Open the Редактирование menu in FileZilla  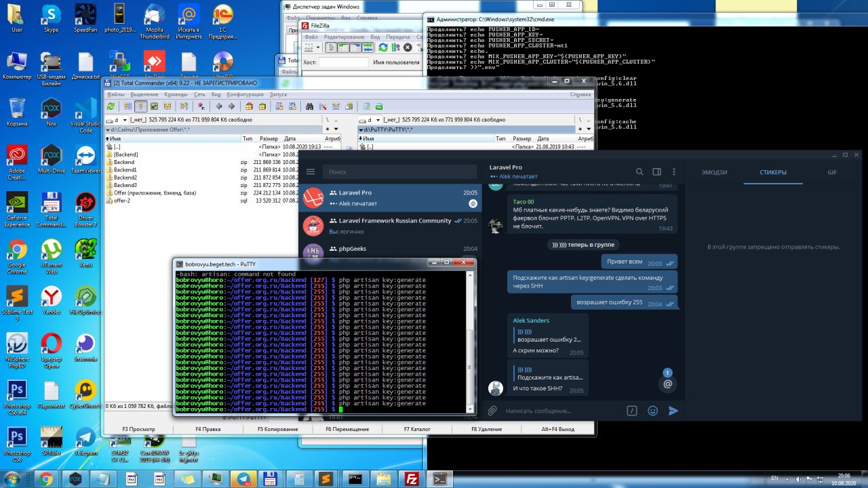click(346, 37)
